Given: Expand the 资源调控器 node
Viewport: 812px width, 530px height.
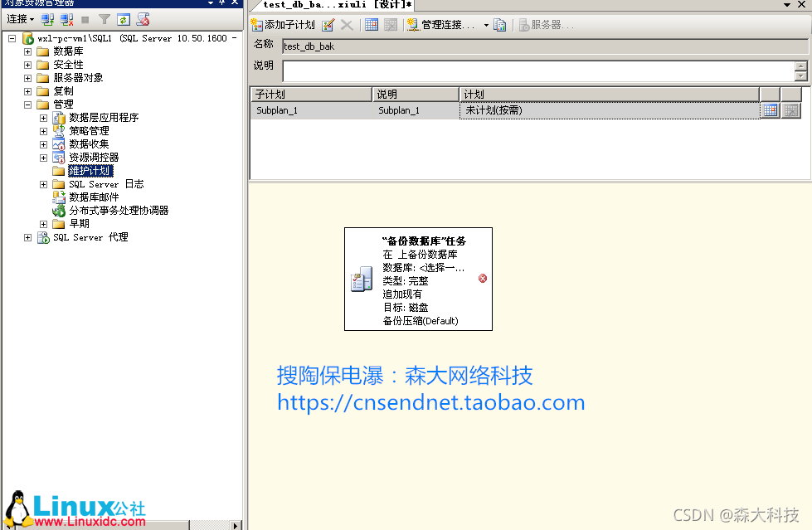Looking at the screenshot, I should pyautogui.click(x=43, y=158).
